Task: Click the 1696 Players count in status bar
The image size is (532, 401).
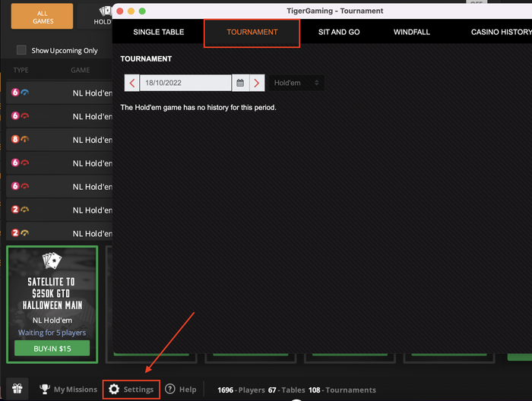Action: (x=241, y=390)
